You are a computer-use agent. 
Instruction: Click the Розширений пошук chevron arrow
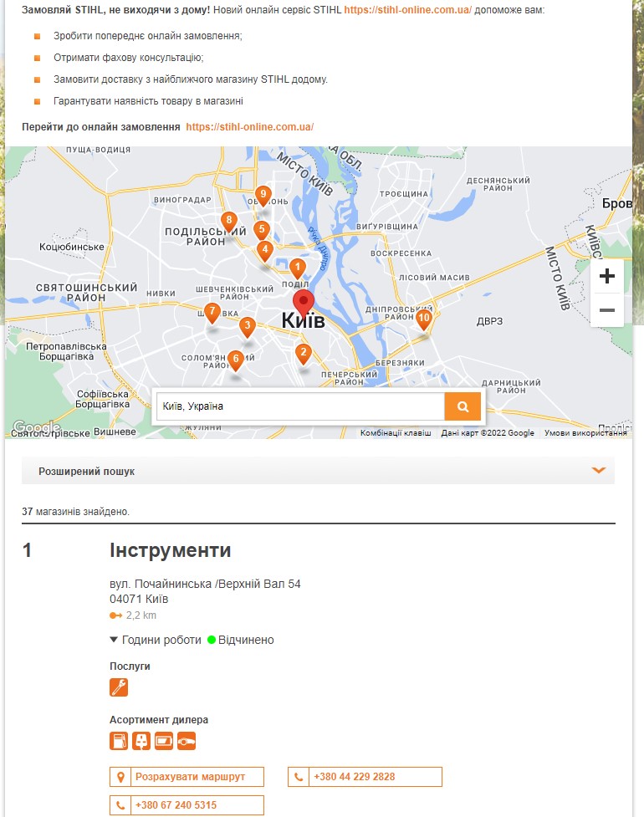pyautogui.click(x=599, y=471)
